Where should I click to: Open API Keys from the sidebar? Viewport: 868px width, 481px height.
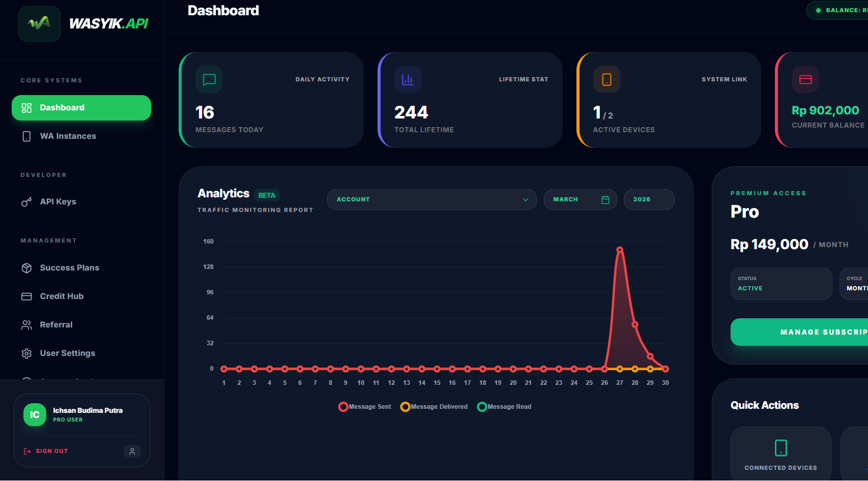coord(58,202)
